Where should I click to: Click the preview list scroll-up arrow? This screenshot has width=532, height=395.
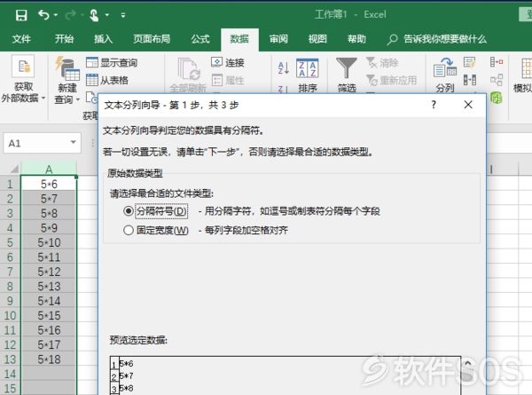[x=467, y=363]
